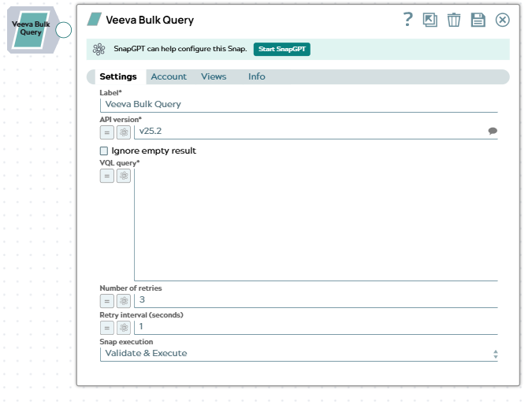Delete the Snap with the trash icon
This screenshot has height=405, width=532.
[x=454, y=20]
